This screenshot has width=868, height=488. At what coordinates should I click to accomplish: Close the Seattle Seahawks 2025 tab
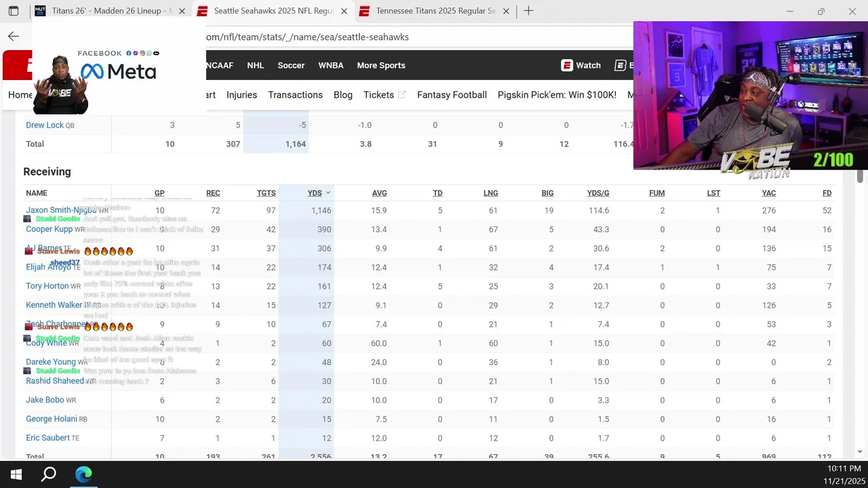(x=344, y=11)
